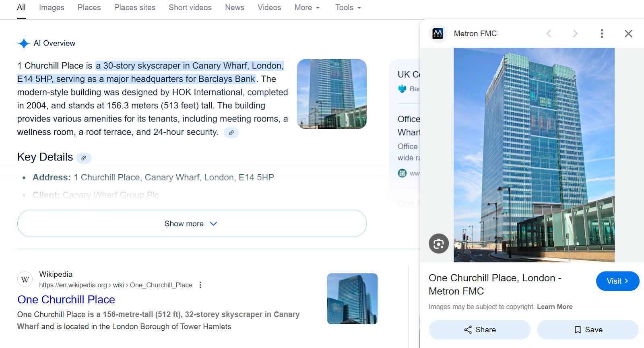The image size is (644, 348).
Task: Select the All results tab
Action: click(x=21, y=8)
